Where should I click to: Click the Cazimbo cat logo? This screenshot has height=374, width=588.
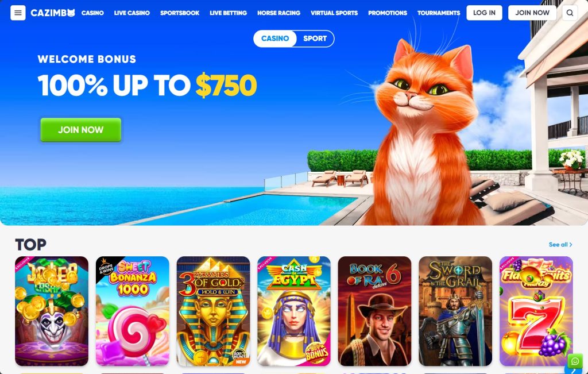click(53, 13)
